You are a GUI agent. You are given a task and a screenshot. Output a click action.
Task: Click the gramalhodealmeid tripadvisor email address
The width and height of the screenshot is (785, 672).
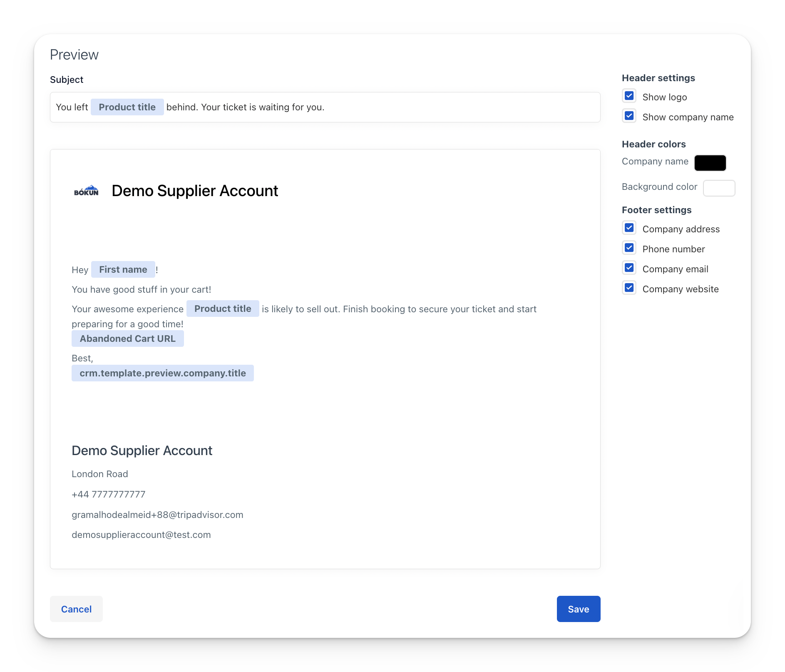pyautogui.click(x=157, y=515)
